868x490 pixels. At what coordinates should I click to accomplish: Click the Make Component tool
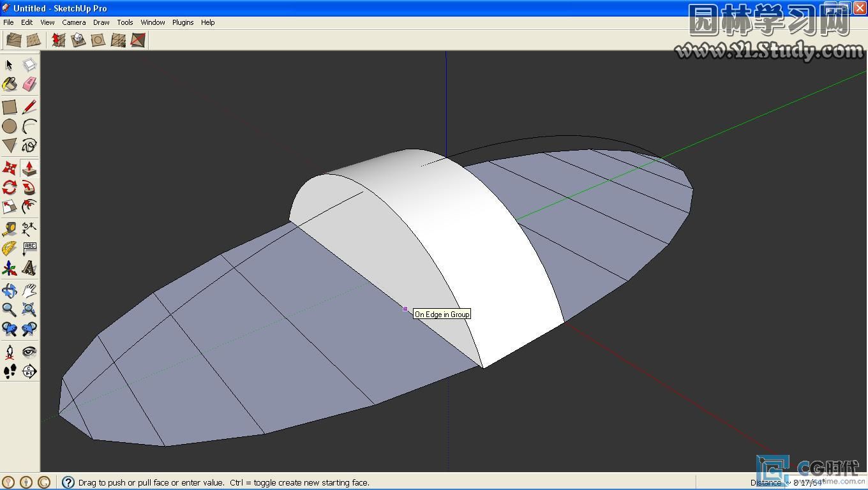pos(29,64)
